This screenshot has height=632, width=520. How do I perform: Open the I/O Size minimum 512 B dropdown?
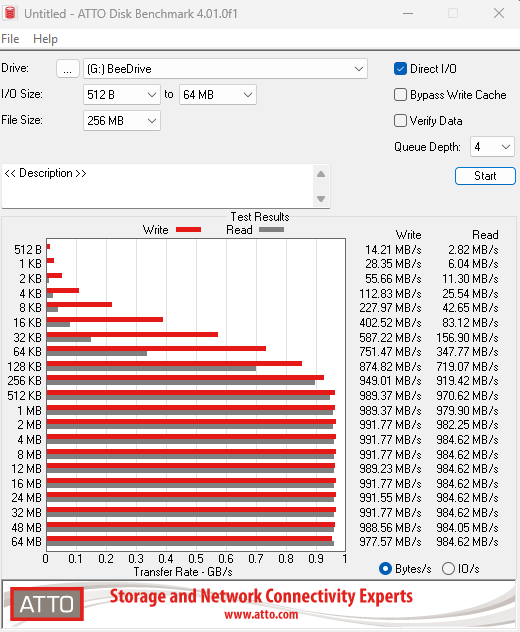pos(122,95)
